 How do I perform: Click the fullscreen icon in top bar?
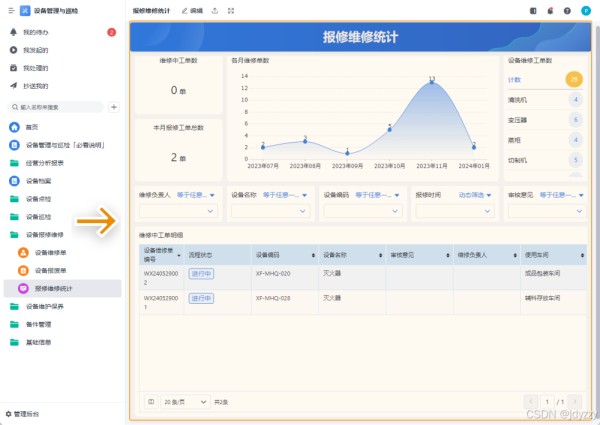click(x=231, y=11)
